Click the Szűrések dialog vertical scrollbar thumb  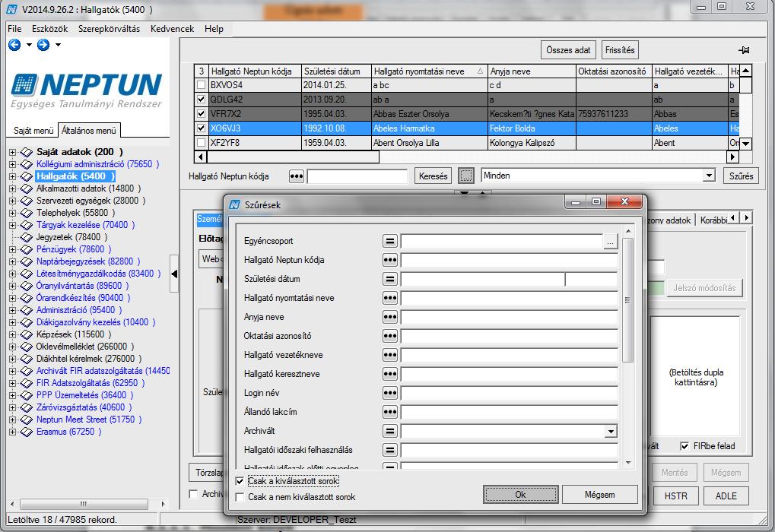tap(627, 300)
